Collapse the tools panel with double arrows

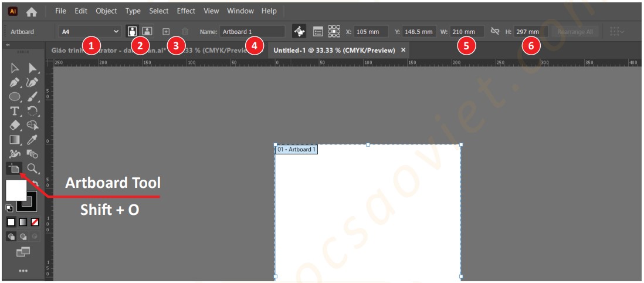pyautogui.click(x=9, y=45)
